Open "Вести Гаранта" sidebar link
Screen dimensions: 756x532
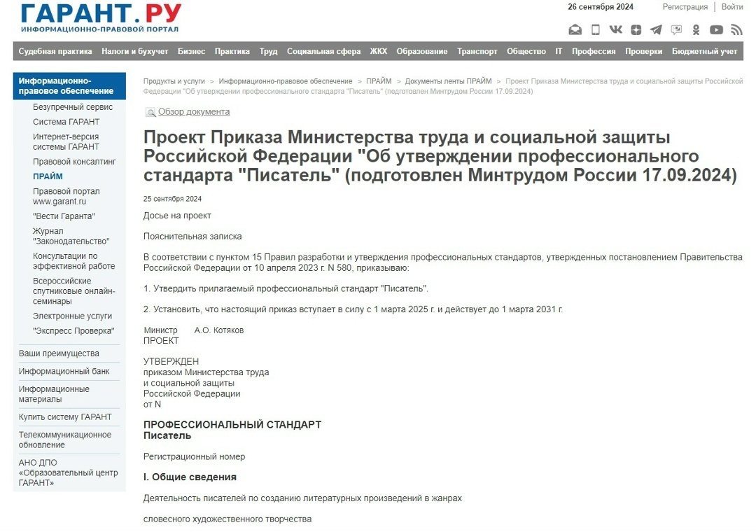pyautogui.click(x=64, y=216)
